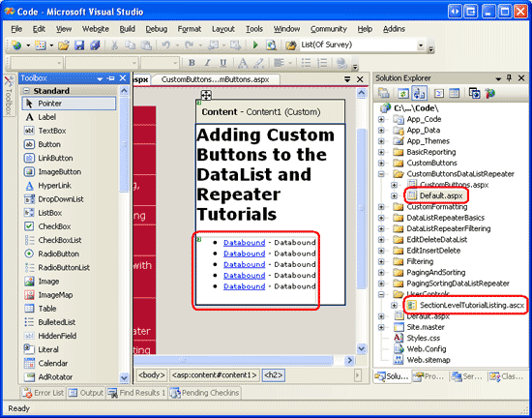
Task: Collapse the CustomButtonsDataListRepeater folder
Action: pos(381,174)
